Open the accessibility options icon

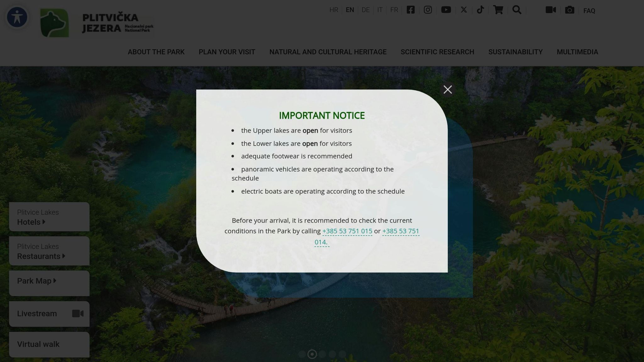(x=17, y=17)
